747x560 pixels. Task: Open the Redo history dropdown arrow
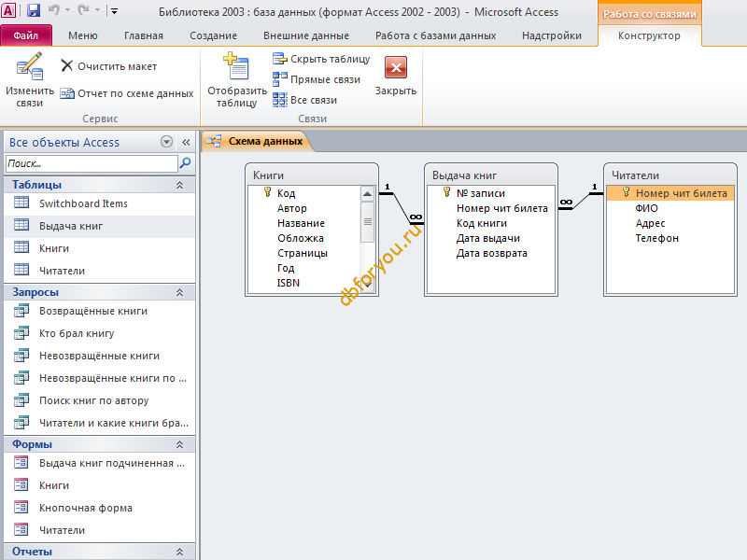97,10
